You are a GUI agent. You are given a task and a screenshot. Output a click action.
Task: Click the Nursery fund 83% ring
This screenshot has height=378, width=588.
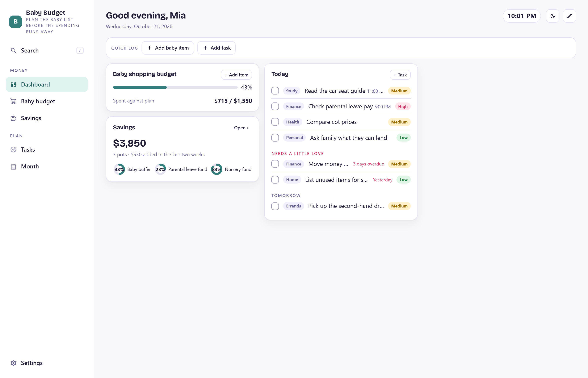(217, 169)
